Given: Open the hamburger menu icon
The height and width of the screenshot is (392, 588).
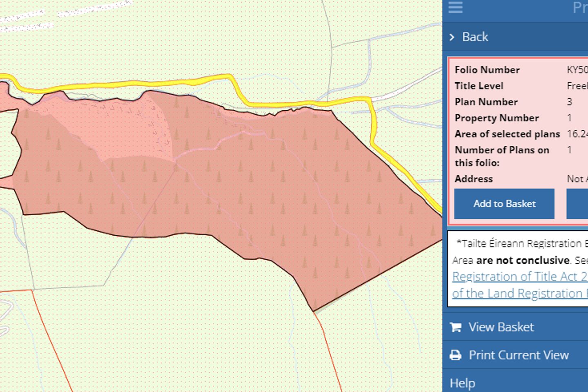Looking at the screenshot, I should point(455,7).
